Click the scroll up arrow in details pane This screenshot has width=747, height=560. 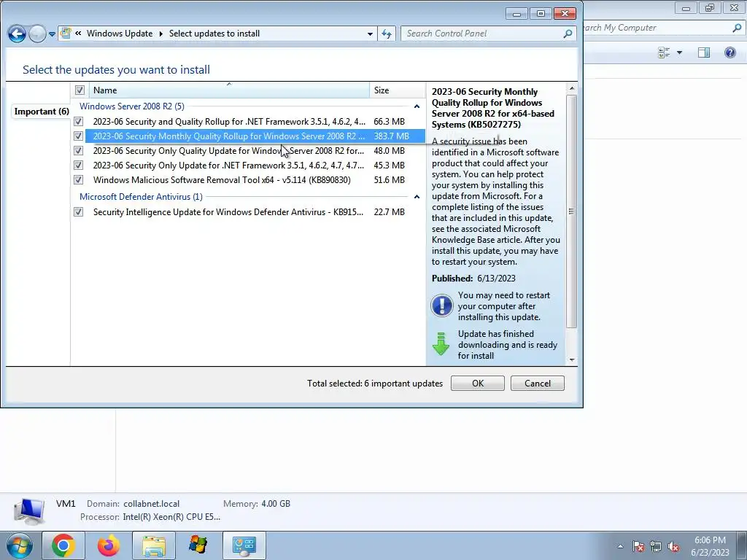click(x=572, y=88)
